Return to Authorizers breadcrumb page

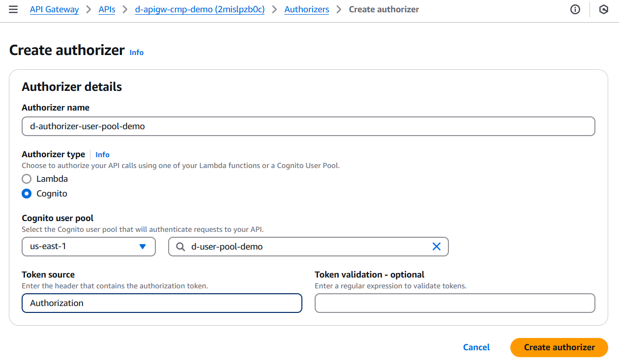307,9
